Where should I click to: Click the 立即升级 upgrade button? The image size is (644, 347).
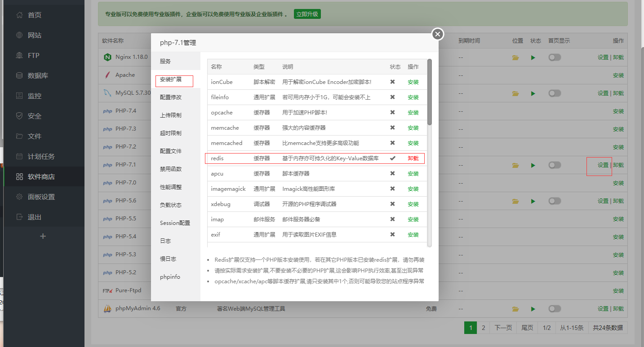pos(307,14)
